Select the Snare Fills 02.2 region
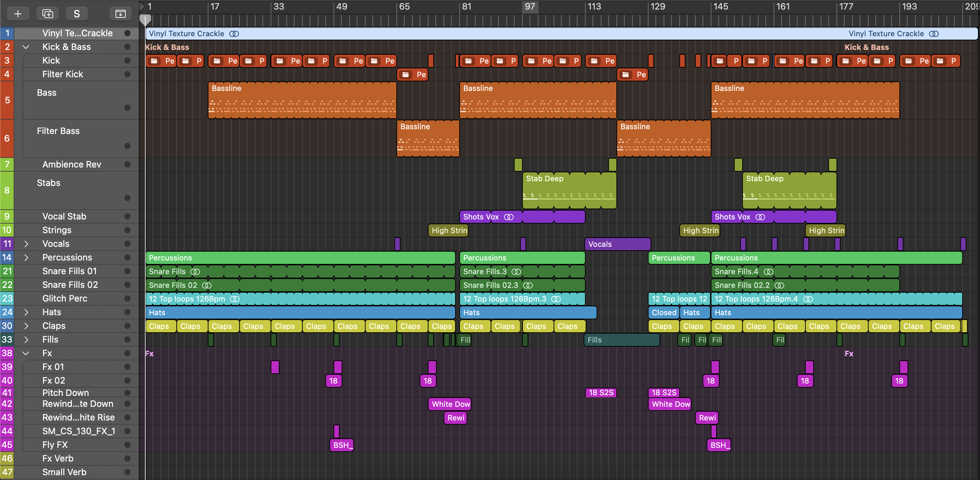 pyautogui.click(x=805, y=285)
